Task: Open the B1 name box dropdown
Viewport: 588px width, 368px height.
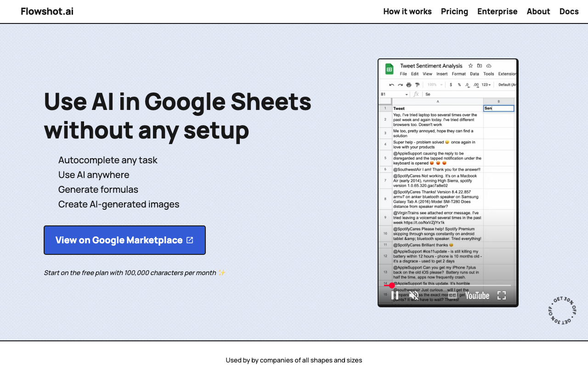Action: 407,94
